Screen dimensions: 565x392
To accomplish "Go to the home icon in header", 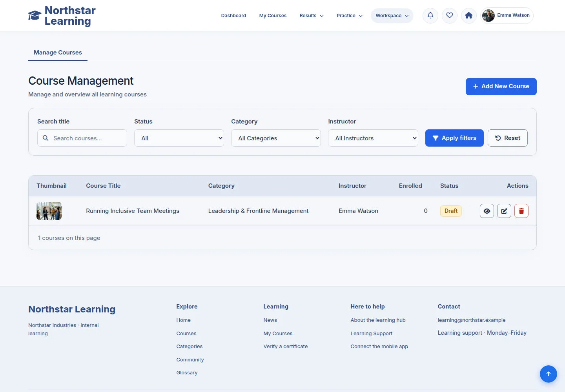I will pos(469,16).
